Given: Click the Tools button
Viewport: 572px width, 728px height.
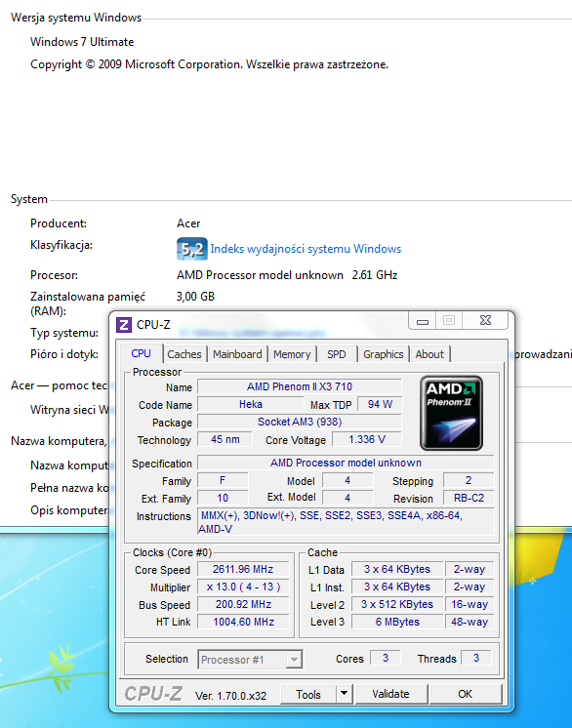Looking at the screenshot, I should [x=308, y=694].
